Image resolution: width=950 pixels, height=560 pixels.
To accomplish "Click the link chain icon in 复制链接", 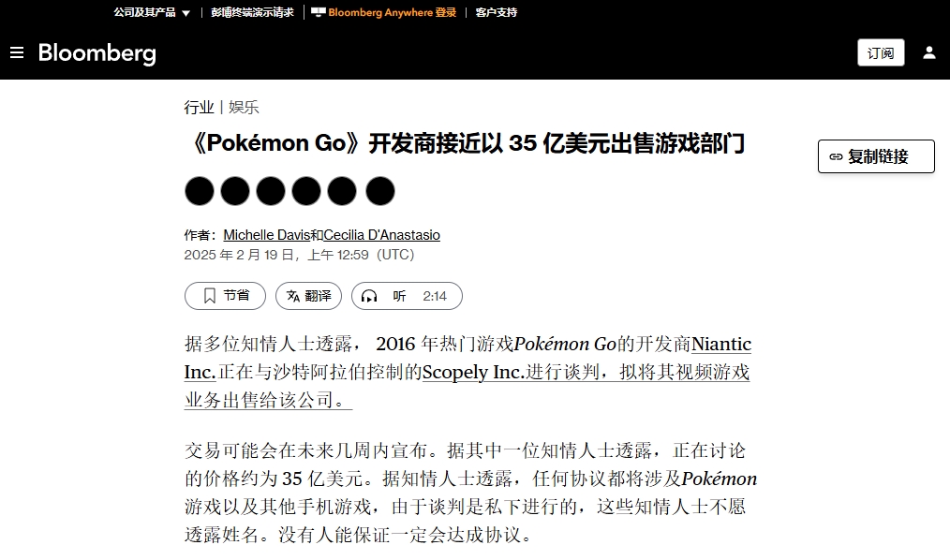I will (836, 156).
